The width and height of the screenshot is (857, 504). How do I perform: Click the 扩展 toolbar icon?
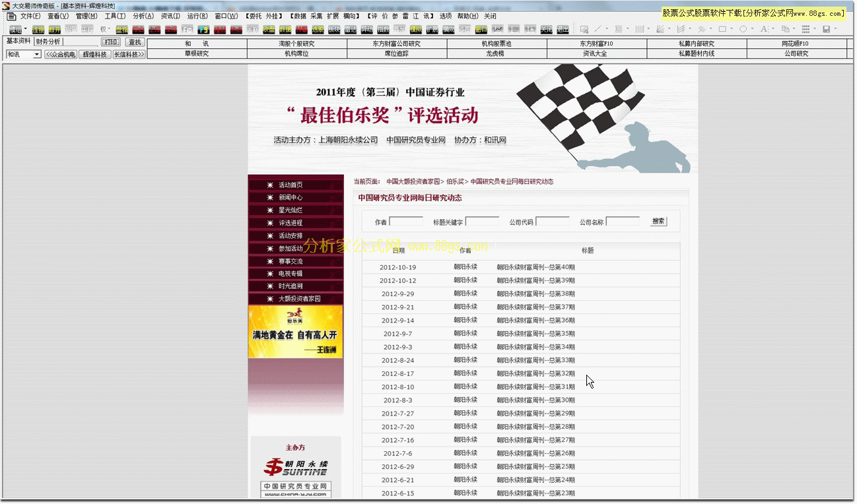point(432,29)
